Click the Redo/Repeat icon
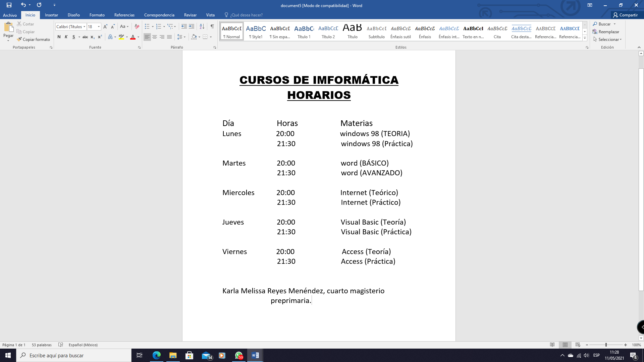 39,5
